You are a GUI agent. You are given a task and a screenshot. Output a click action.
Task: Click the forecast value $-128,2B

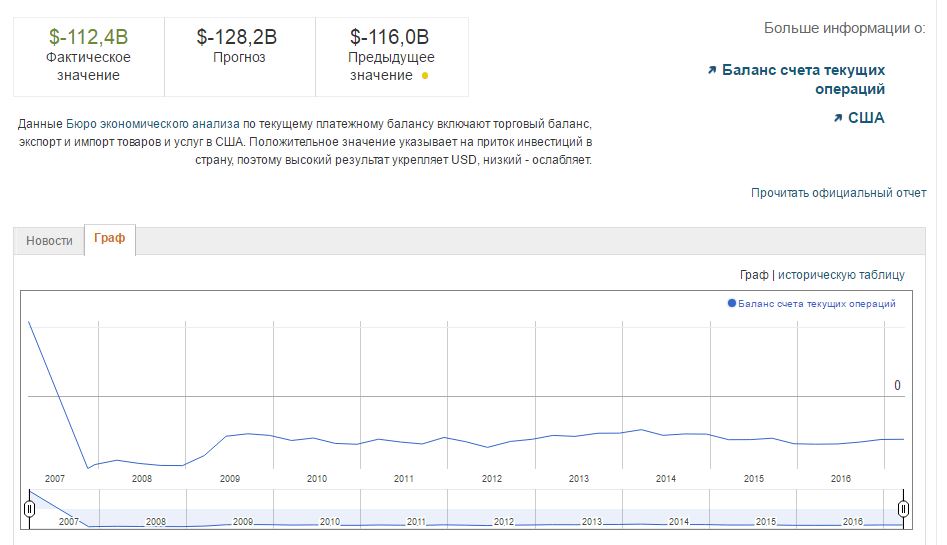[x=237, y=37]
